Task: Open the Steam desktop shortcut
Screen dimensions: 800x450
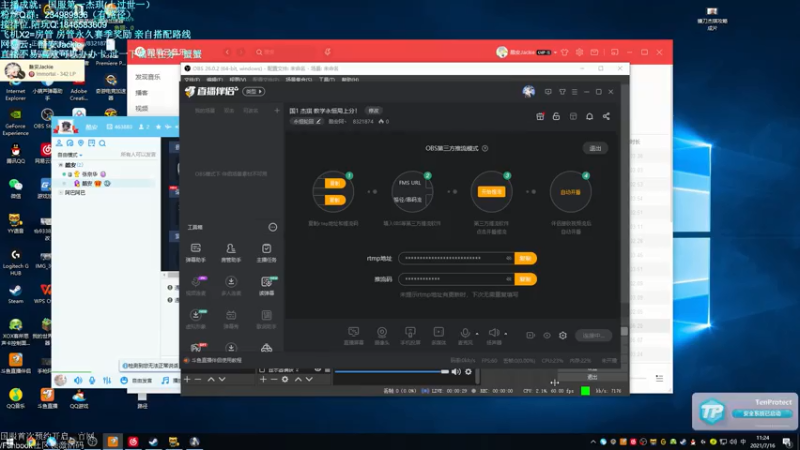Action: tap(15, 293)
